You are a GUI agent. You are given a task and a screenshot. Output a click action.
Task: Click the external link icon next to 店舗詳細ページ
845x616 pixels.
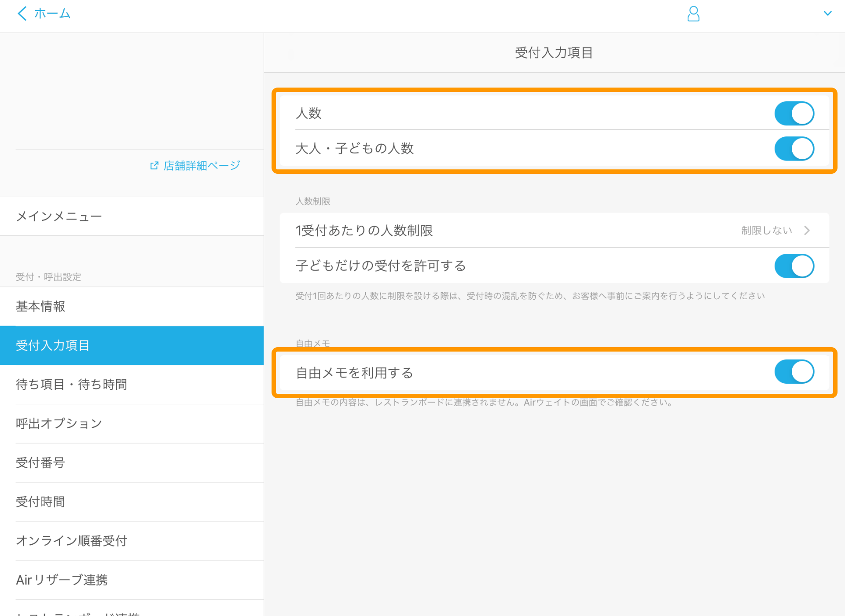(154, 165)
